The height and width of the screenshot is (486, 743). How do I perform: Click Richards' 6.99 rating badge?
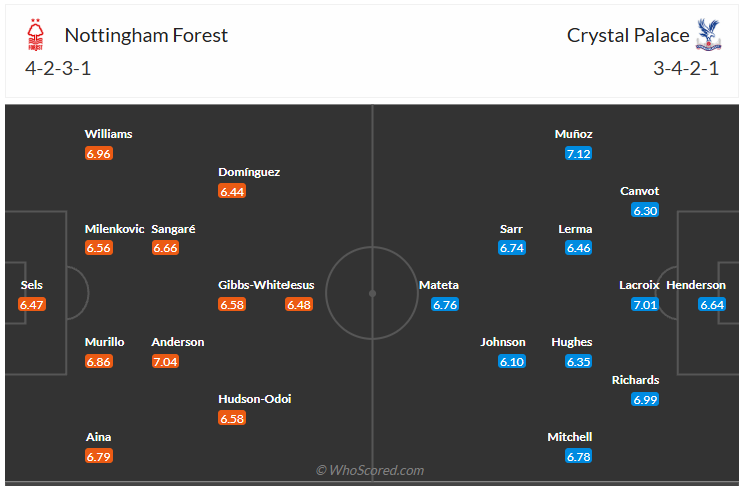[645, 399]
